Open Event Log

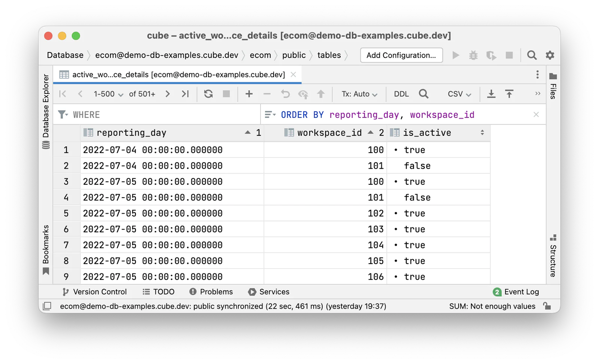coord(516,292)
